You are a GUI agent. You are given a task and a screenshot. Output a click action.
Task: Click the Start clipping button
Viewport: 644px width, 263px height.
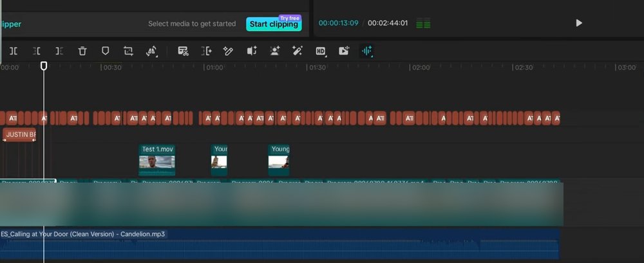tap(274, 24)
